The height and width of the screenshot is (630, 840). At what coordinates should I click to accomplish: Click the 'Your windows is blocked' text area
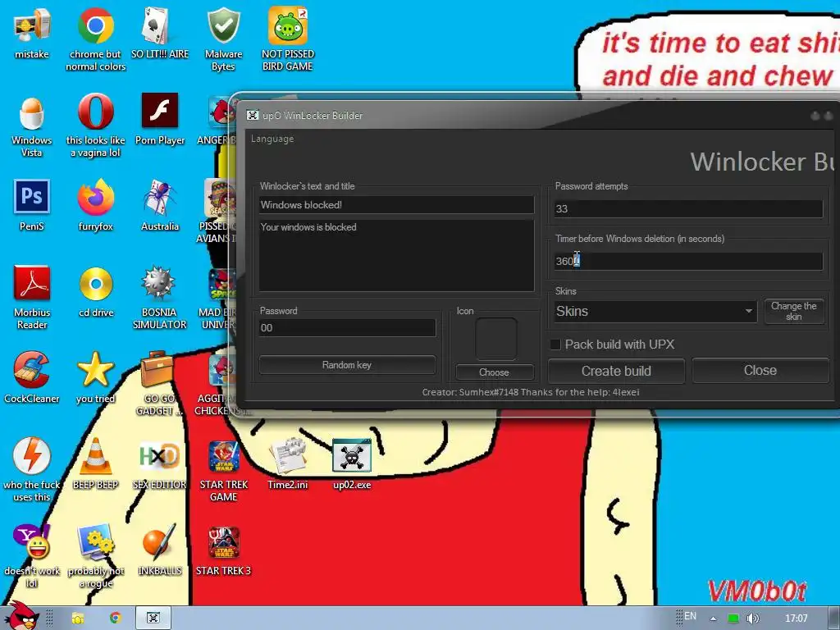(396, 255)
